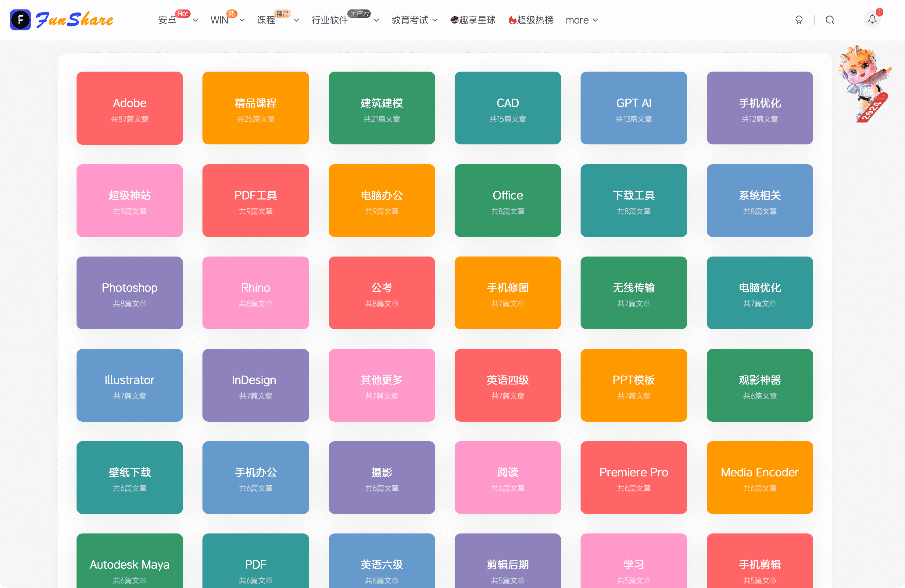View the 手机修图 articles tile
This screenshot has height=588, width=905.
[x=508, y=293]
